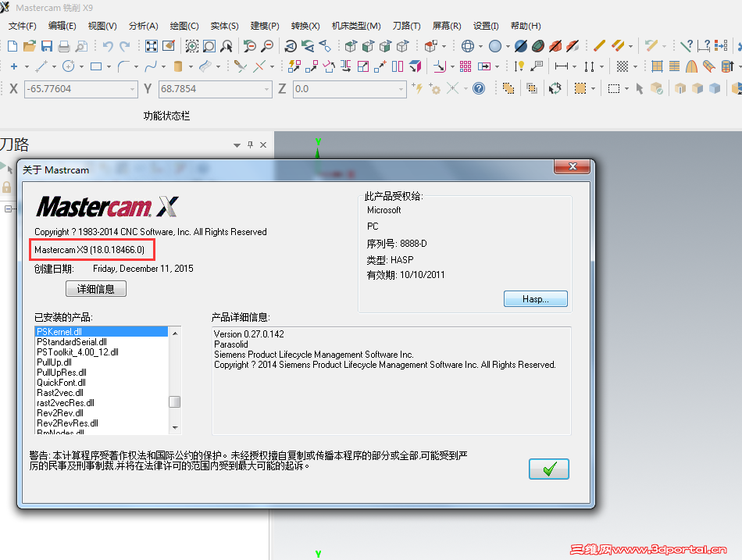742x560 pixels.
Task: Expand the create point dropdown arrow
Action: [27, 66]
